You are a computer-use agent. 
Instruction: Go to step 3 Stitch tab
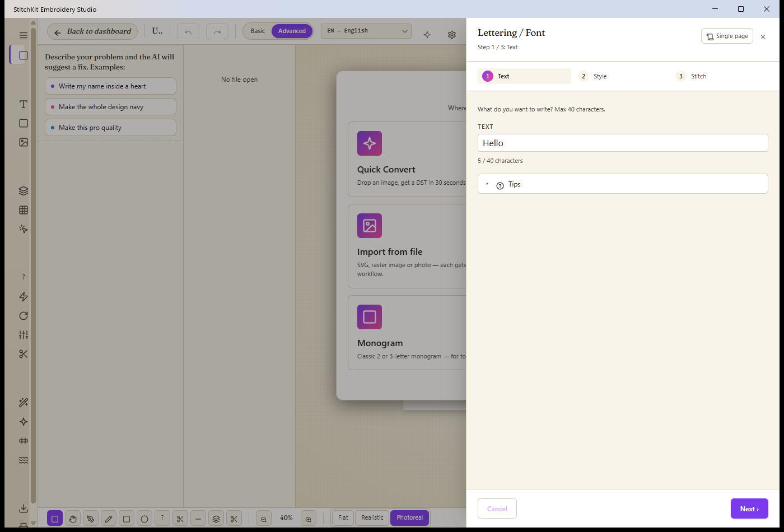pos(719,76)
